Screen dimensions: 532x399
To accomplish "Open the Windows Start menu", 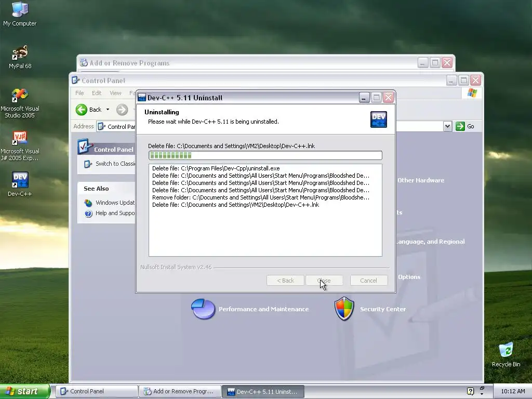I will click(x=25, y=391).
